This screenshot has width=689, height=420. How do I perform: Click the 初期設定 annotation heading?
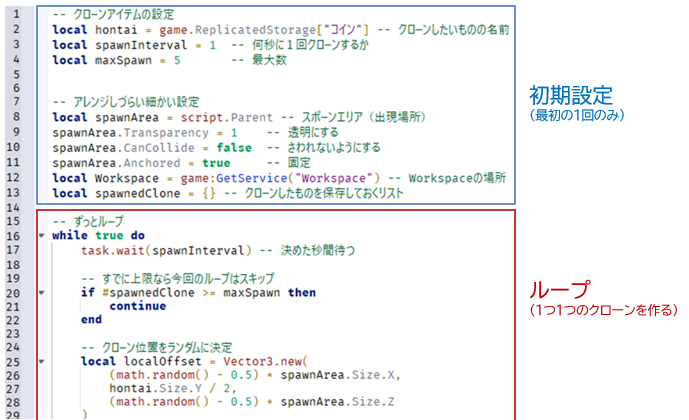tap(571, 95)
